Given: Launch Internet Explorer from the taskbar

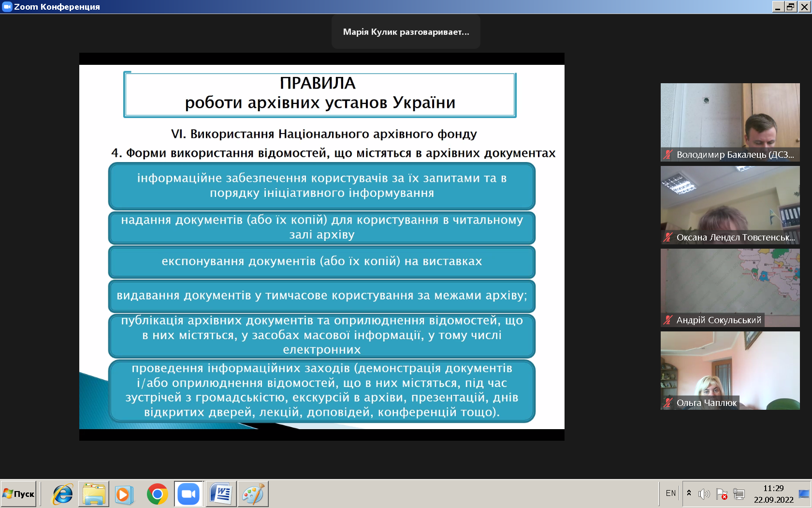Looking at the screenshot, I should pos(63,494).
